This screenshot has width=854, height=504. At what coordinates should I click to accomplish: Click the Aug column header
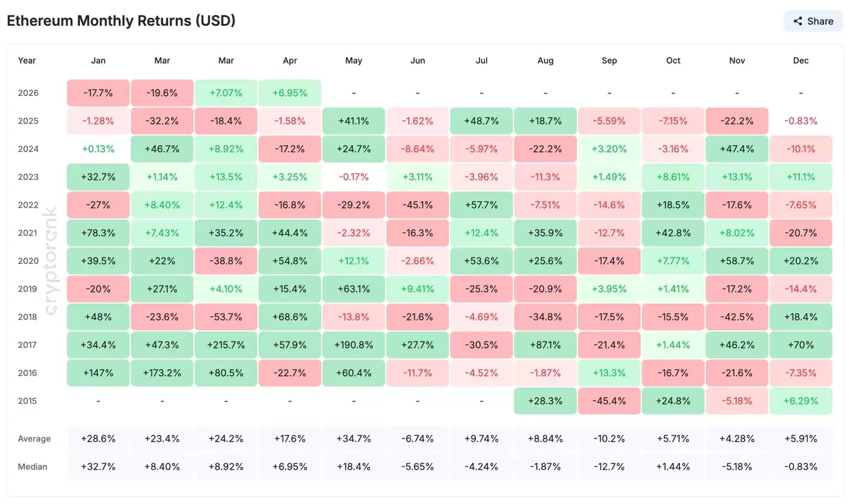(x=545, y=61)
